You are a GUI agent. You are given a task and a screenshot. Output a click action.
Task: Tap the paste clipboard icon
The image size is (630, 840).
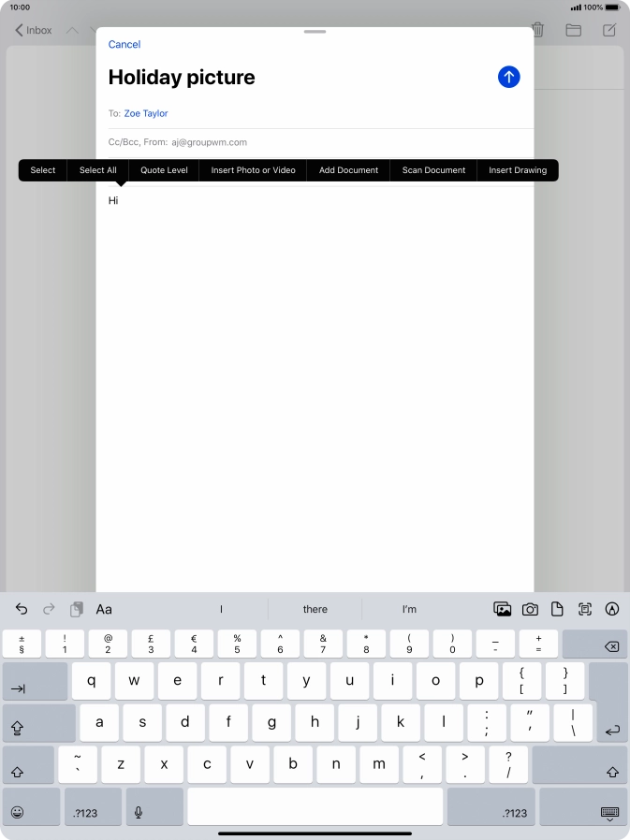click(77, 609)
